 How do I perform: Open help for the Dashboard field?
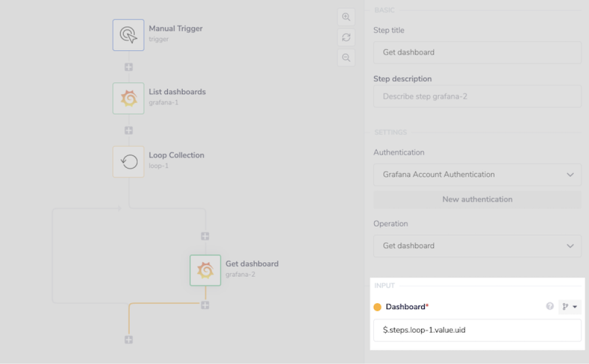pos(550,306)
